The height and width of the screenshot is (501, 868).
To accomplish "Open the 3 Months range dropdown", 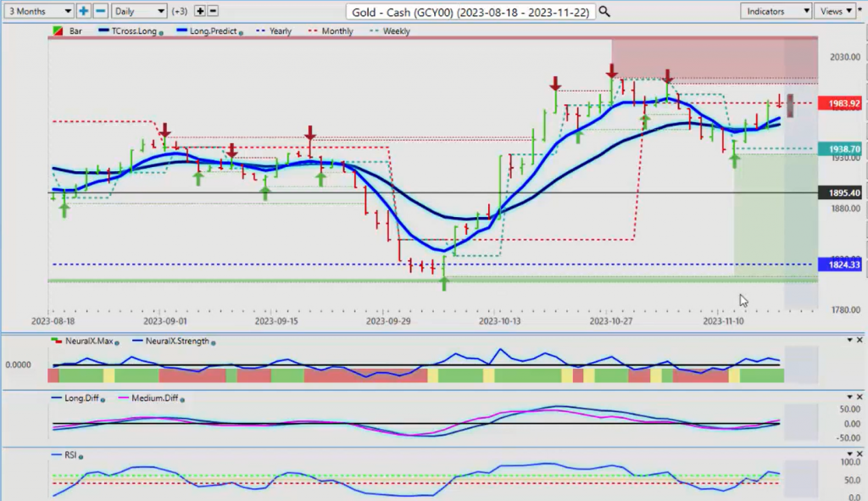I will point(37,11).
